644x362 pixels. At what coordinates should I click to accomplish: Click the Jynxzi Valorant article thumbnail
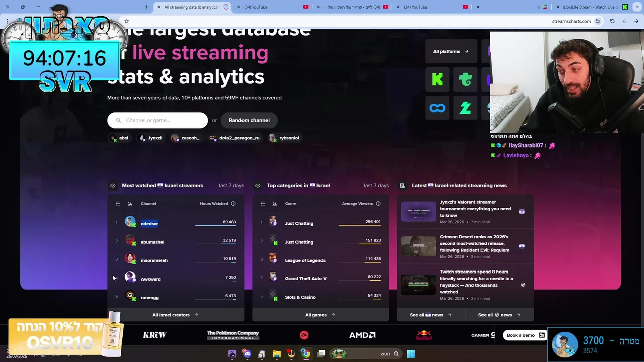(x=419, y=212)
